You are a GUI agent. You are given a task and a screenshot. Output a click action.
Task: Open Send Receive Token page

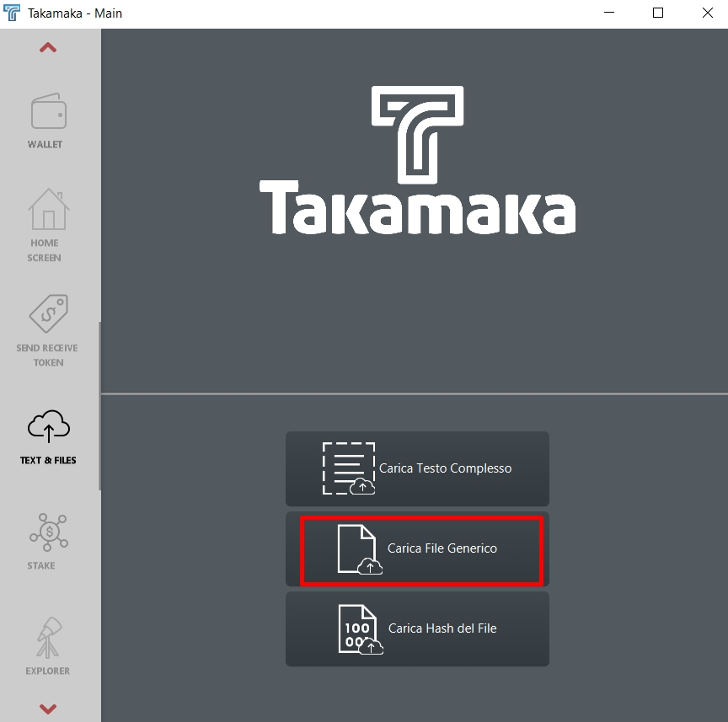(48, 330)
